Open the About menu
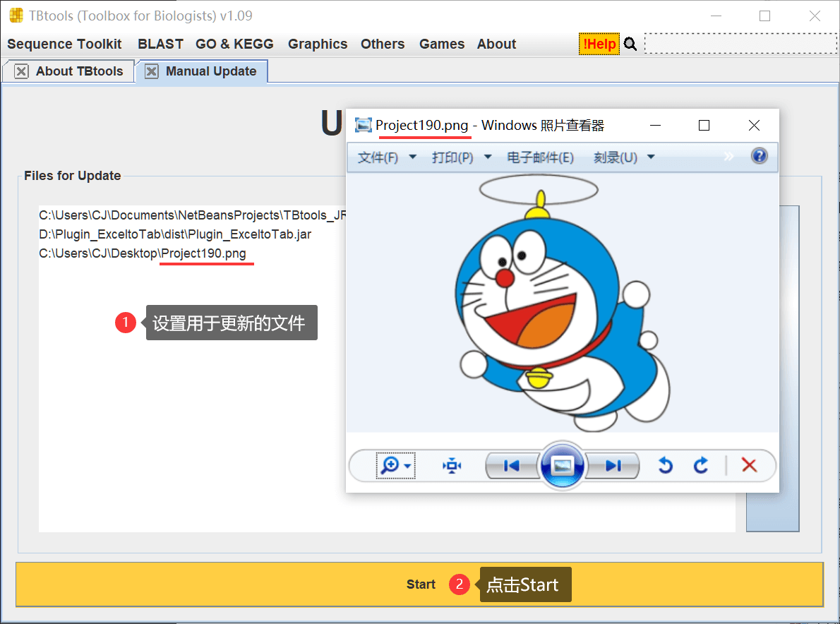 (496, 44)
